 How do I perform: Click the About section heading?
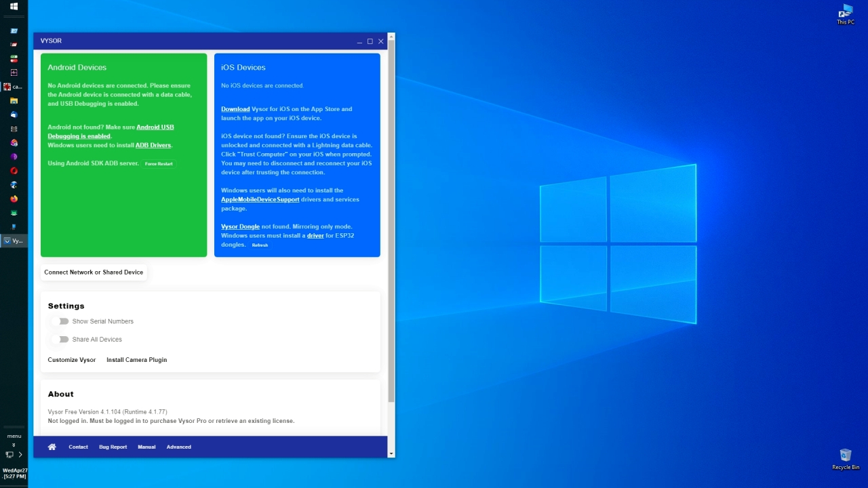(60, 394)
